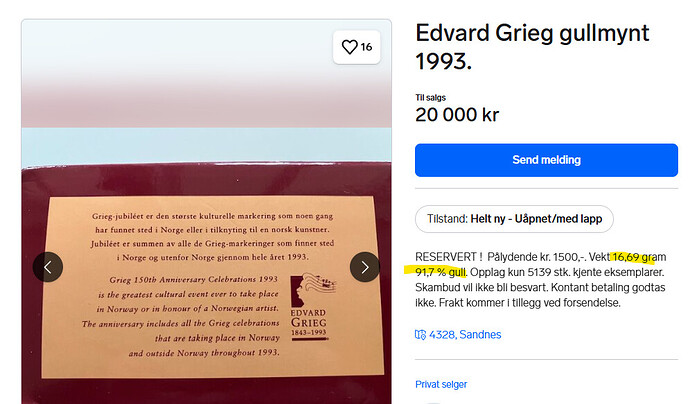Click the Tilstand condition chip
This screenshot has width=690, height=404.
tap(514, 219)
